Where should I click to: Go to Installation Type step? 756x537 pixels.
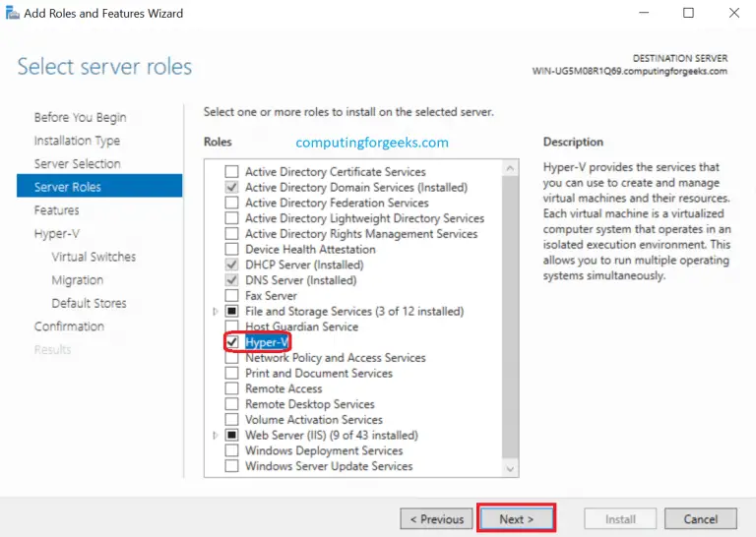(77, 141)
